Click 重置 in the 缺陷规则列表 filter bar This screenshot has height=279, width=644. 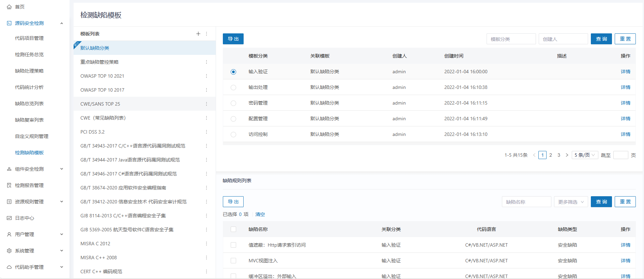[625, 202]
